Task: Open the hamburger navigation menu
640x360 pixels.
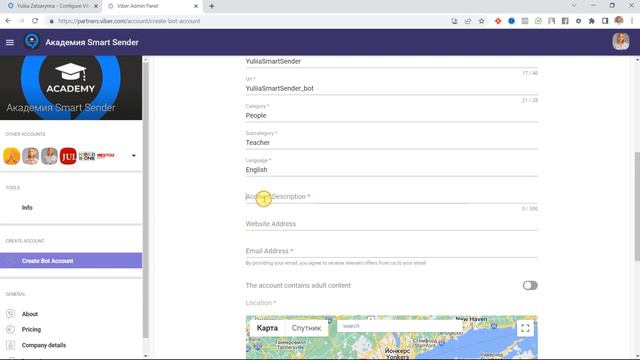Action: [10, 42]
